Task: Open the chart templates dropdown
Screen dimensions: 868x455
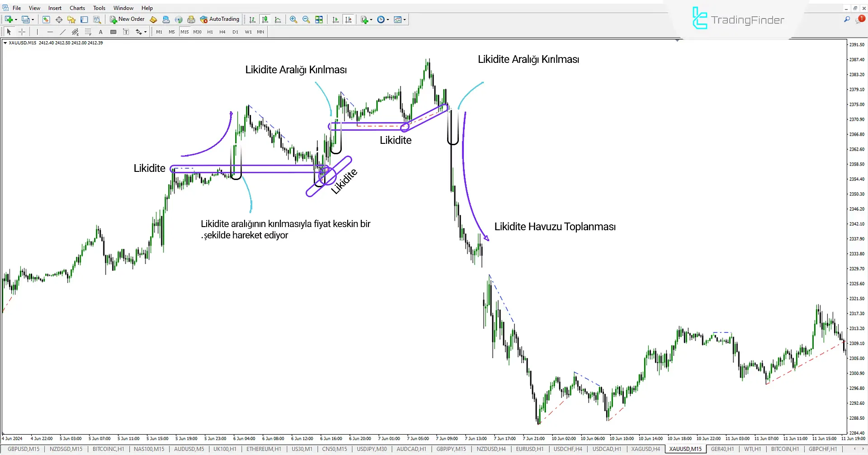Action: click(404, 19)
